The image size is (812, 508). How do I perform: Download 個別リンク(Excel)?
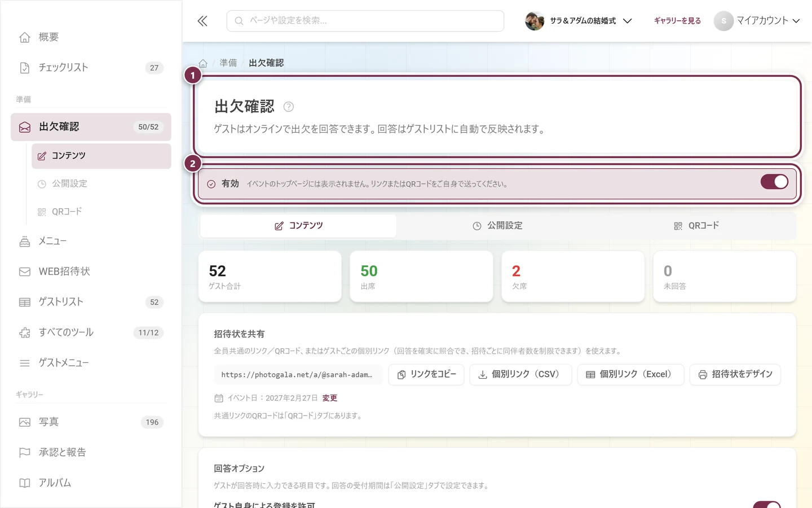630,374
